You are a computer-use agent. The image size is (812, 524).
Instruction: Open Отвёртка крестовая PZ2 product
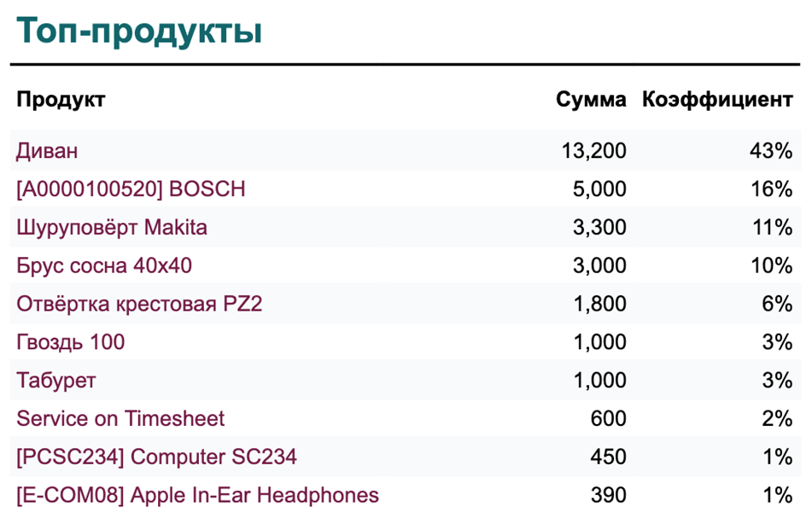point(139,304)
